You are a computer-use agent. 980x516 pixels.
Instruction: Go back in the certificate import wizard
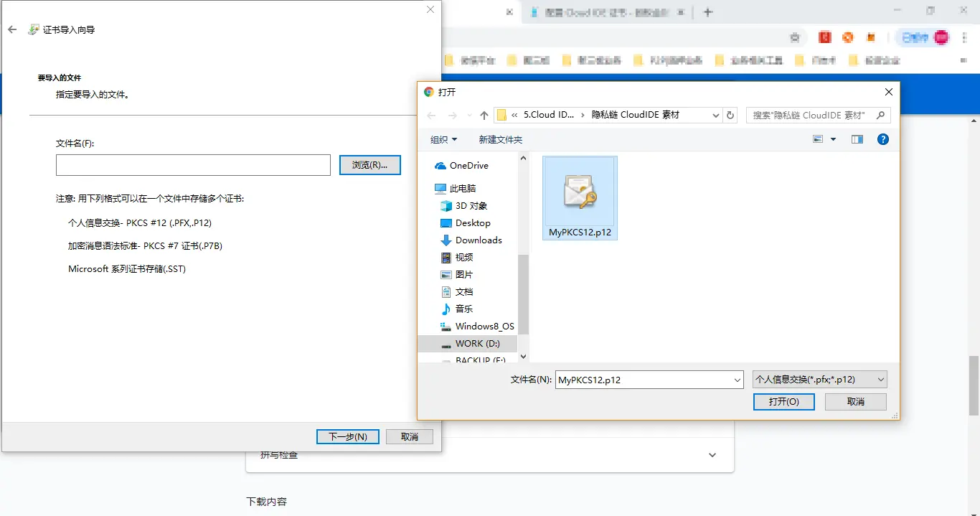12,29
